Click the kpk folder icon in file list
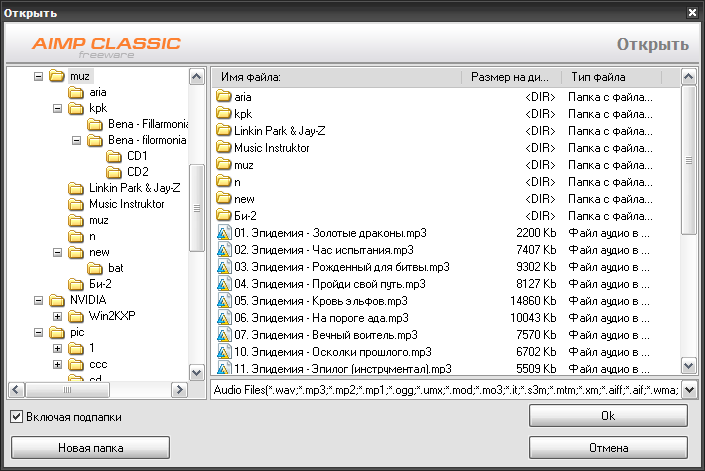This screenshot has height=471, width=705. [x=223, y=113]
